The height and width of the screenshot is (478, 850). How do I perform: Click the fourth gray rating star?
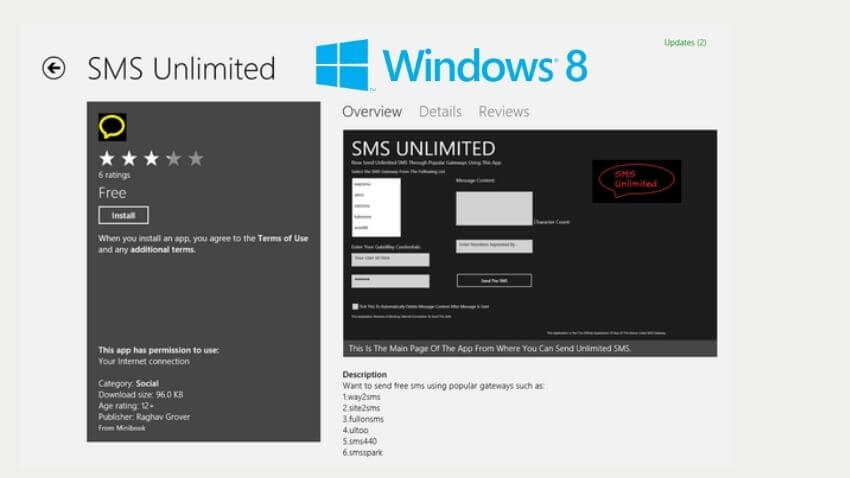173,158
